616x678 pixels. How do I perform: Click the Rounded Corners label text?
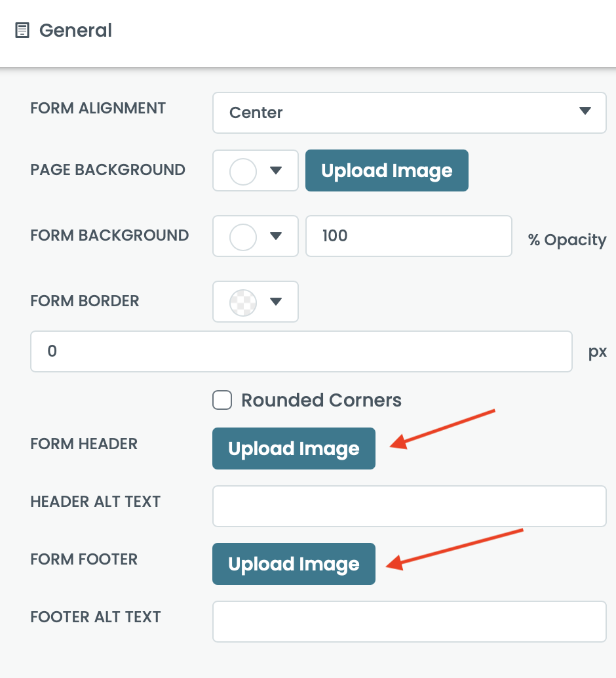click(x=321, y=400)
